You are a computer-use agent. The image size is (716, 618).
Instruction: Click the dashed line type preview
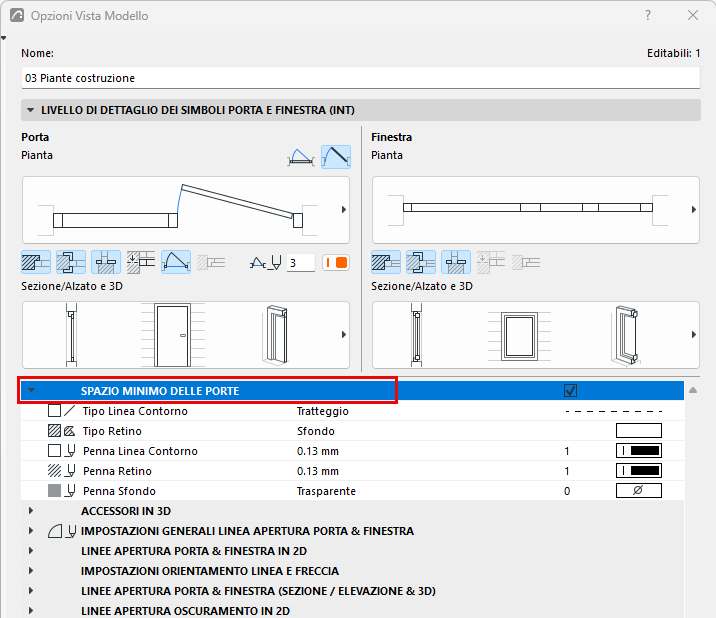(x=613, y=411)
